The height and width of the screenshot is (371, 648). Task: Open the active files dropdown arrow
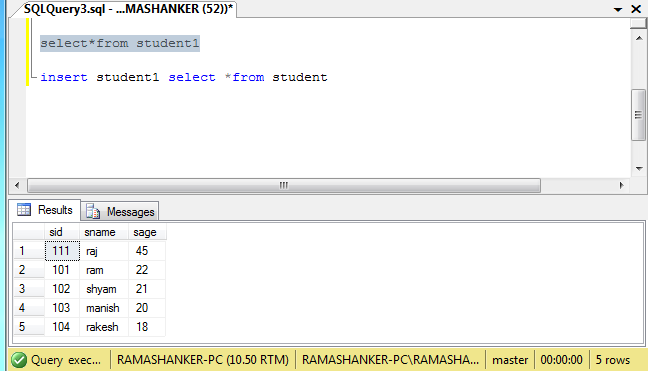click(618, 9)
